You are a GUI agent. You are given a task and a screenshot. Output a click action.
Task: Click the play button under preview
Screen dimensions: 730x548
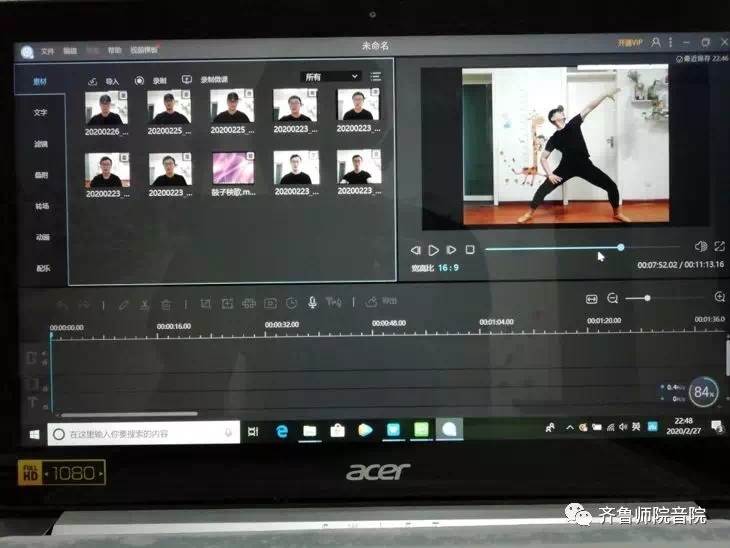[434, 250]
